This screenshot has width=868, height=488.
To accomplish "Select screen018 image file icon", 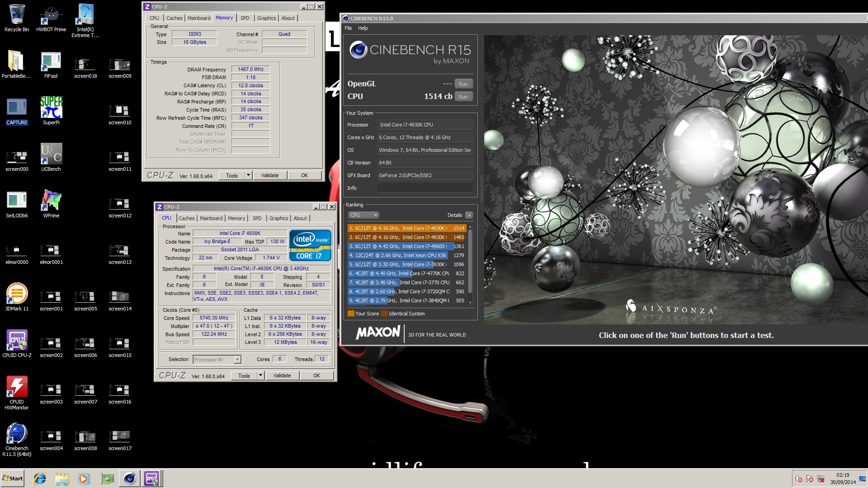I will click(85, 68).
